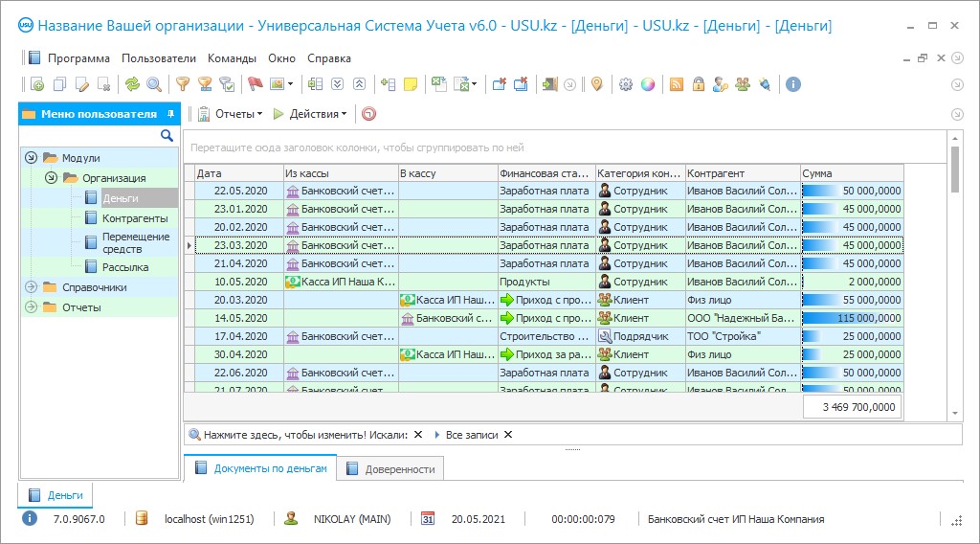Click the Из кассы column header
Viewport: 980px width, 544px height.
341,173
